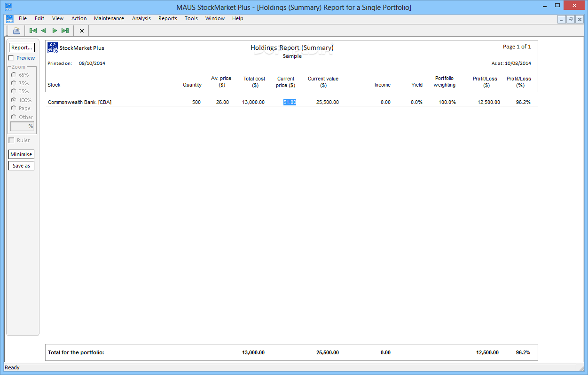Toggle the Ruler checkbox
This screenshot has width=588, height=375.
pos(11,140)
